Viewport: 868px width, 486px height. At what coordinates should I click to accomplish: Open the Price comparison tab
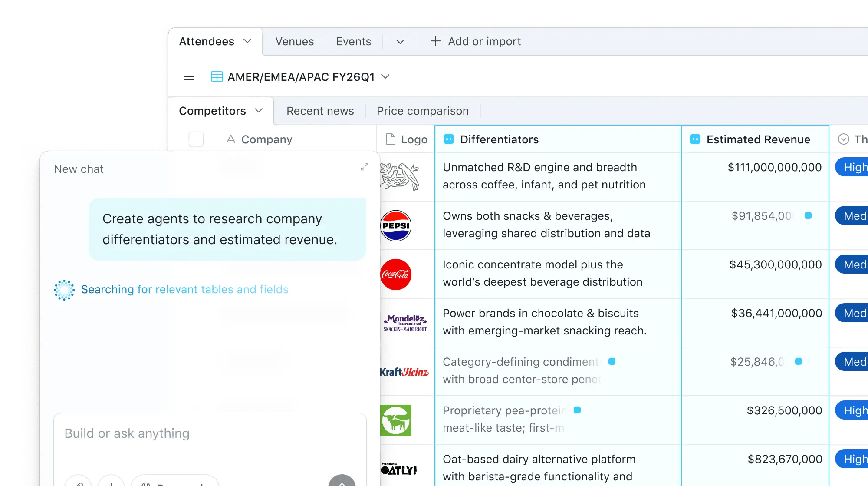423,111
